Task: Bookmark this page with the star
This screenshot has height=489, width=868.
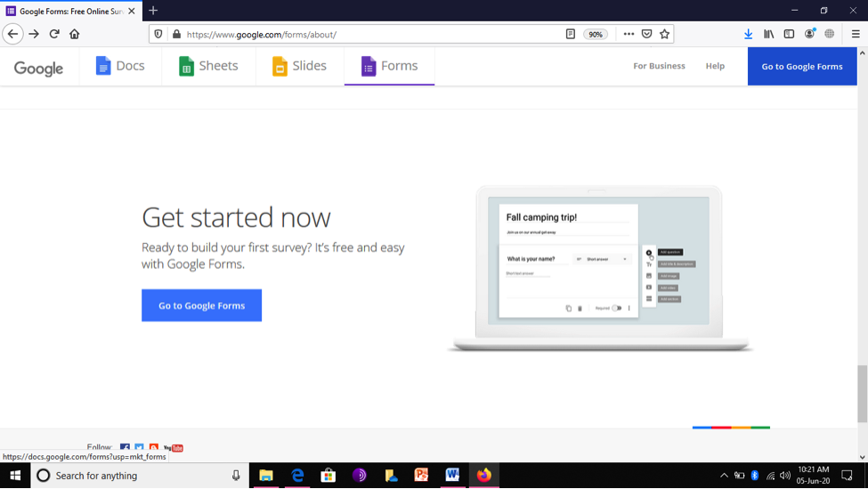Action: click(x=664, y=35)
